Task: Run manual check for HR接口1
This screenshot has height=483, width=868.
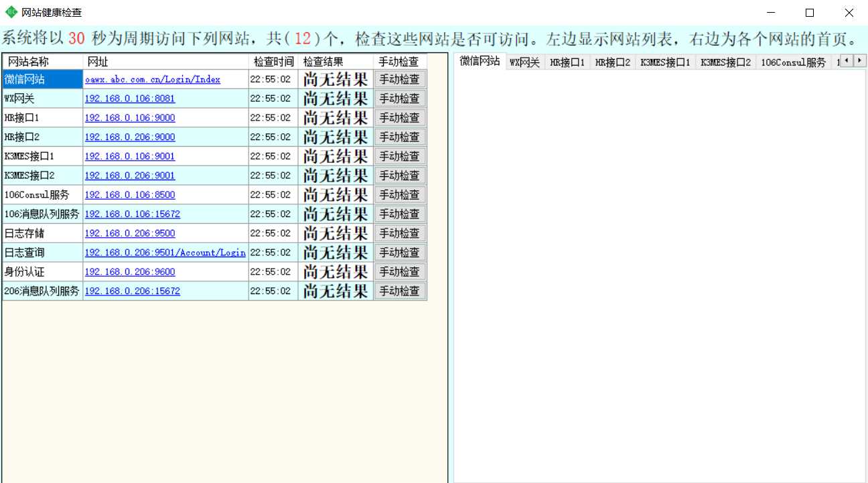Action: [400, 118]
